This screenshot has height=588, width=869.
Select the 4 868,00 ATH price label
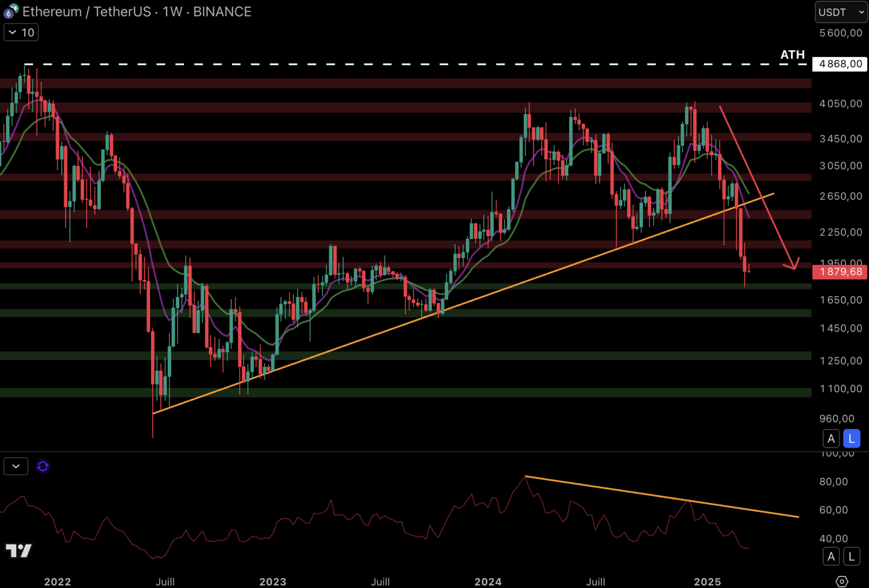[x=840, y=64]
